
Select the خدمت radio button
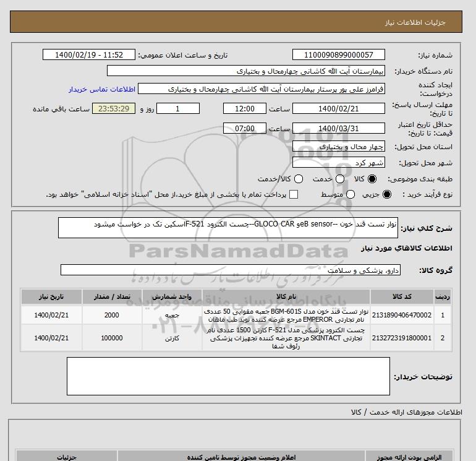point(340,179)
